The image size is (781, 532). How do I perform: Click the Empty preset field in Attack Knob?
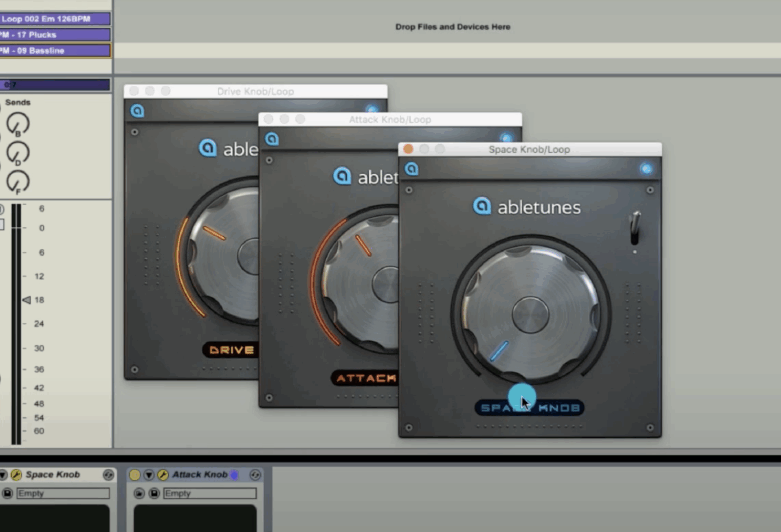point(209,493)
